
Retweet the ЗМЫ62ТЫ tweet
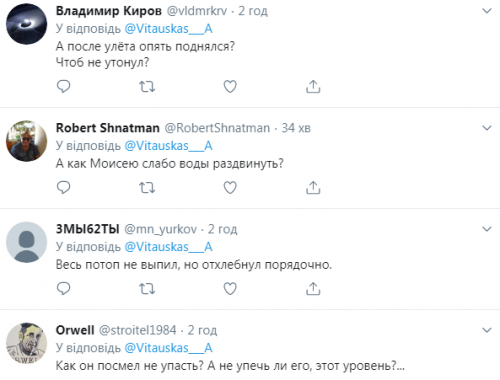point(147,289)
